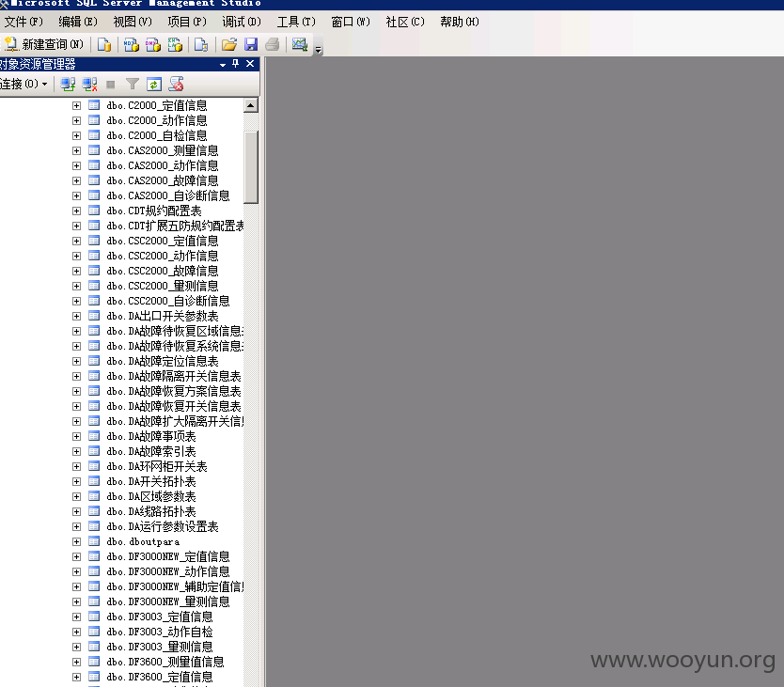This screenshot has width=784, height=687.
Task: Click table icon of dbo.CAS2000_故障信息
Action: pyautogui.click(x=94, y=180)
